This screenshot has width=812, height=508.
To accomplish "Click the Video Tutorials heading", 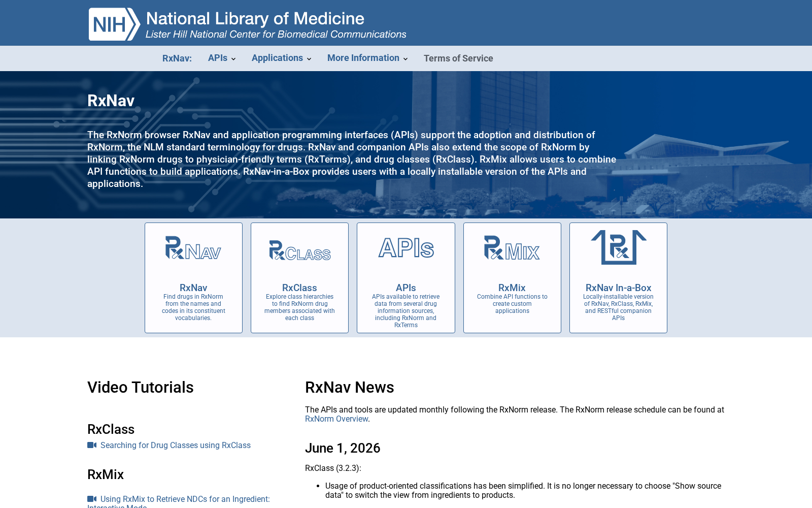I will point(141,387).
